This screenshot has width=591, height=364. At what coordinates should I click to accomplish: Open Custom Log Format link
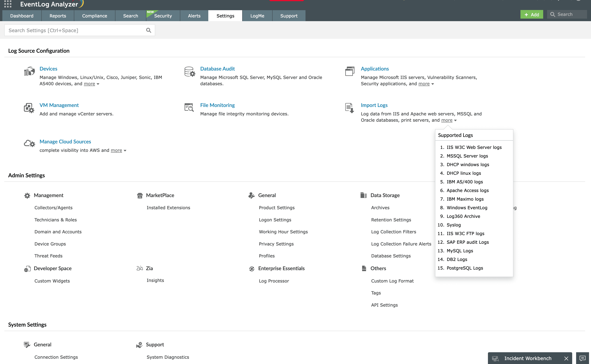point(392,281)
